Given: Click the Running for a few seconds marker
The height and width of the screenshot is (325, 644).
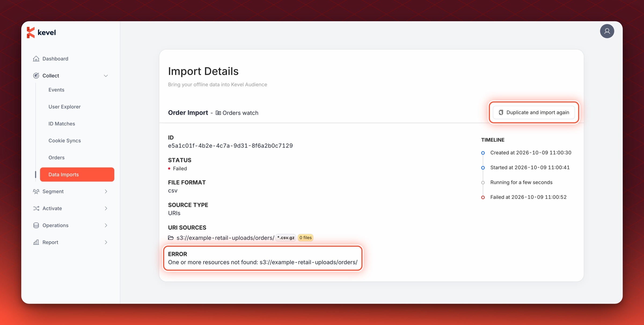Looking at the screenshot, I should pyautogui.click(x=483, y=182).
